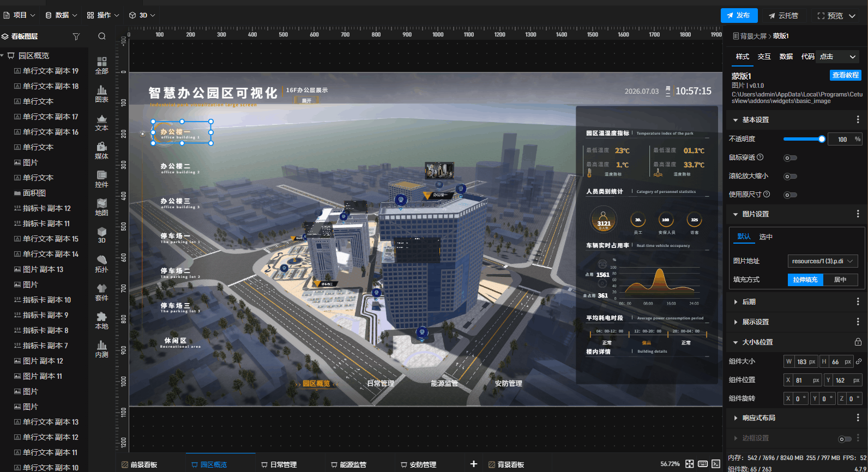Expand the 响应式布局 section
Screen dimensions: 868x472
736,418
